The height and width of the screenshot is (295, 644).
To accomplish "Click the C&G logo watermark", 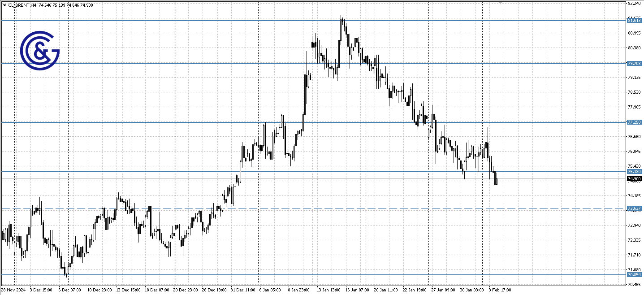I will (x=40, y=47).
